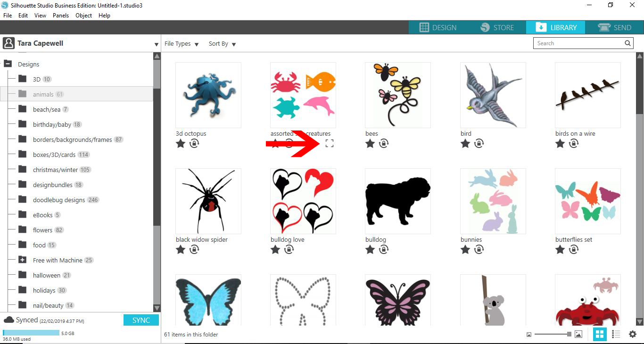644x344 pixels.
Task: Star the bunnies design
Action: 465,250
